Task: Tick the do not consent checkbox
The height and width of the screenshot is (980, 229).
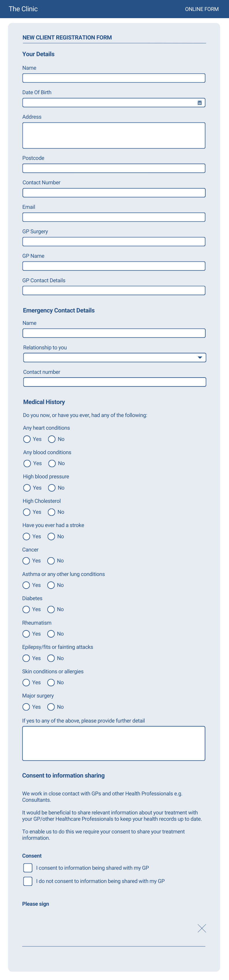Action: click(28, 881)
